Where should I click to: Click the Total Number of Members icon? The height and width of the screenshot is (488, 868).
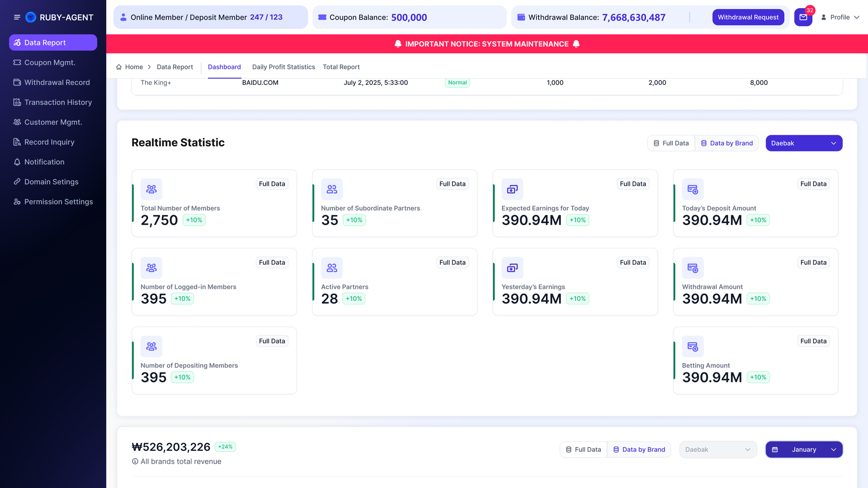click(x=151, y=190)
